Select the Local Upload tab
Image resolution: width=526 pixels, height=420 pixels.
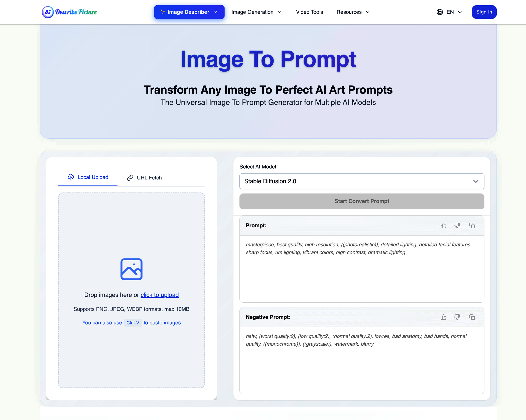(x=87, y=177)
